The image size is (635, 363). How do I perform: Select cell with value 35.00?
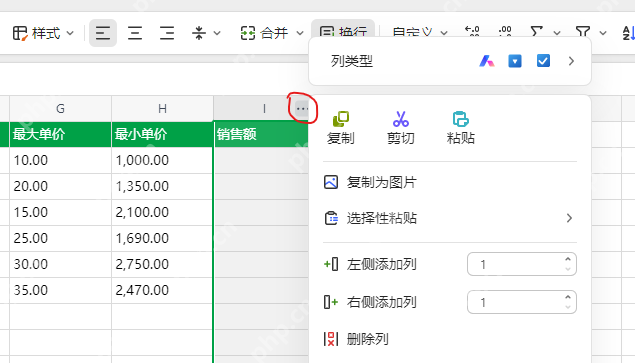(x=60, y=290)
